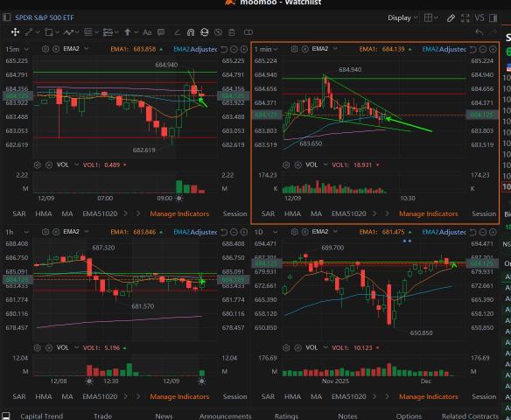Click the SPDR S&P 500 ETF title
This screenshot has width=511, height=420.
45,17
